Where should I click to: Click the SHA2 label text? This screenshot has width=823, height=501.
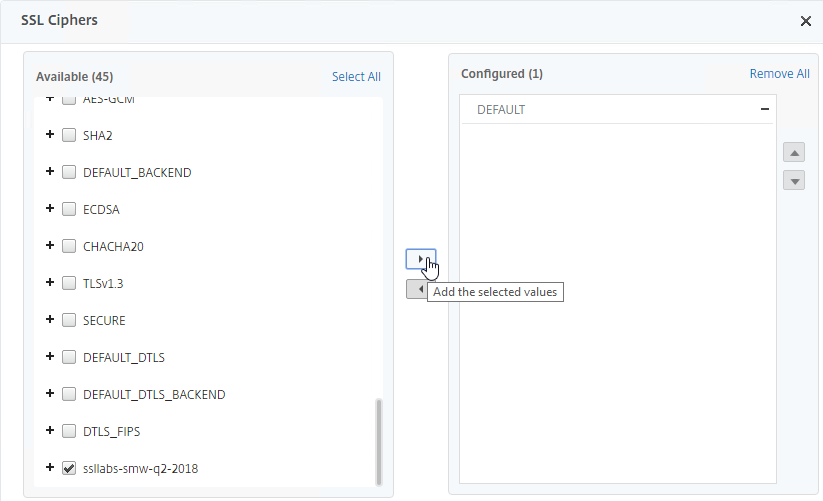tap(98, 136)
